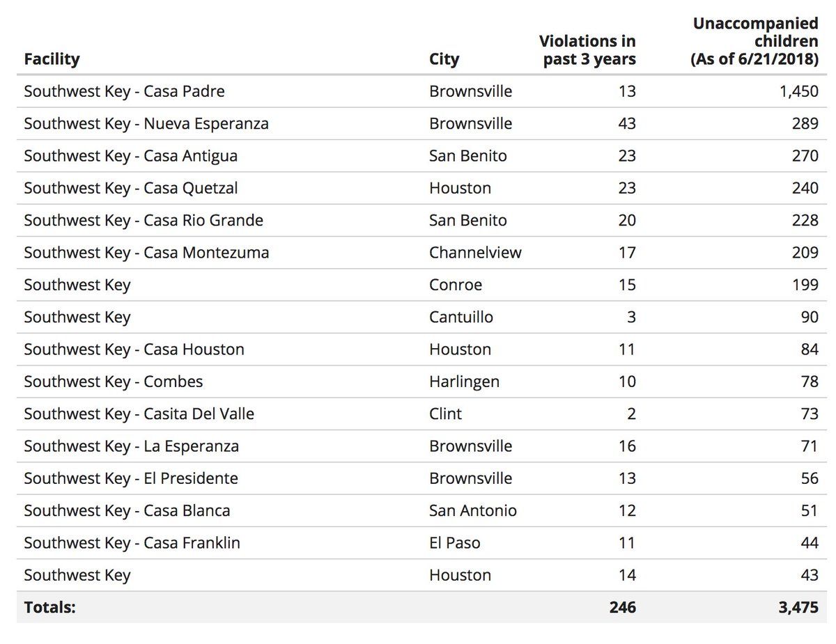
Task: Click the City column header
Action: [444, 59]
